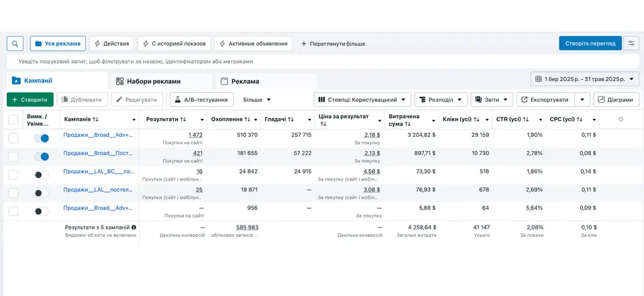
Task: Open the arrow next to Експортувати
Action: (582, 99)
